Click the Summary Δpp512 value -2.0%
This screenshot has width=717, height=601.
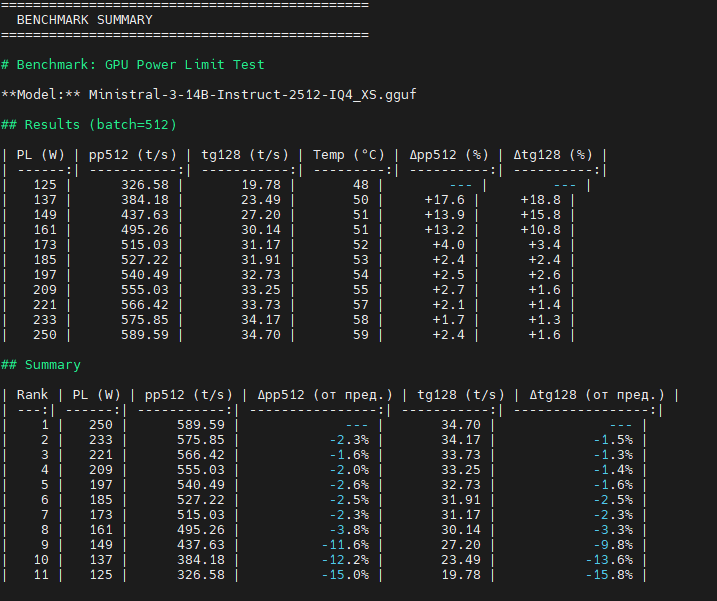[x=349, y=470]
